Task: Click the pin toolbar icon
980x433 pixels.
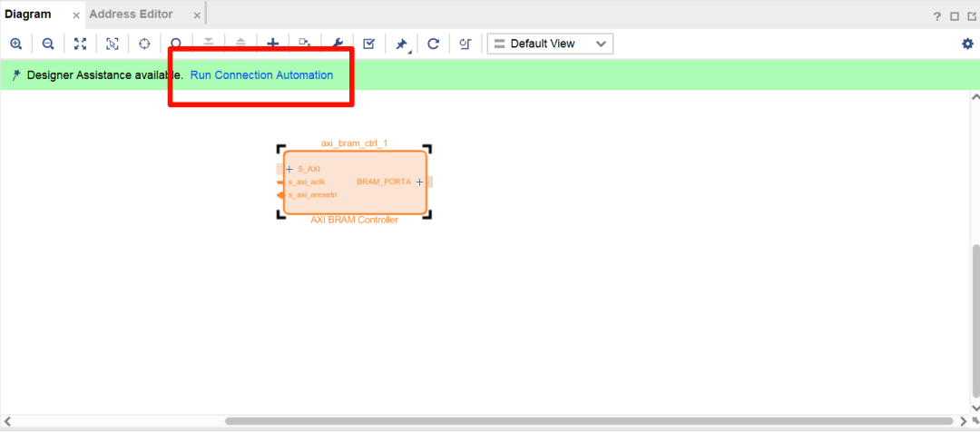Action: (401, 44)
